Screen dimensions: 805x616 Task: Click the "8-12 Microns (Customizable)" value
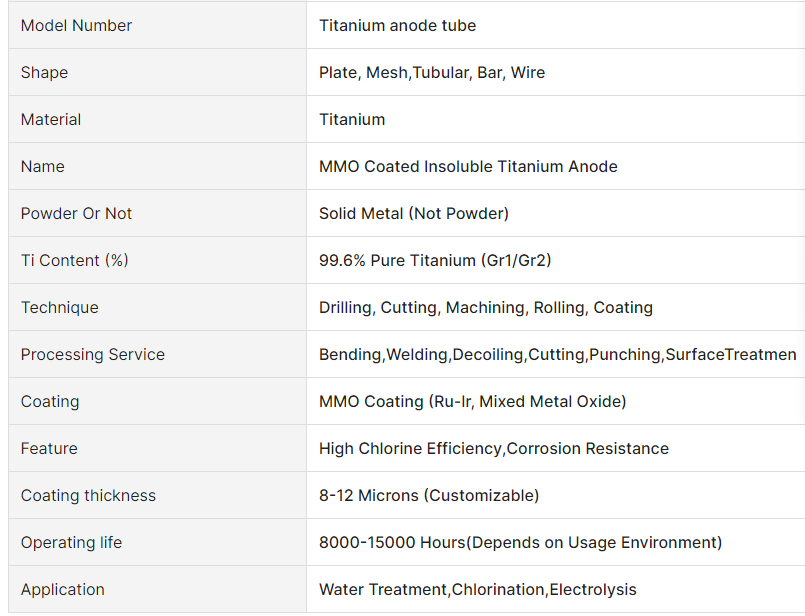(429, 496)
